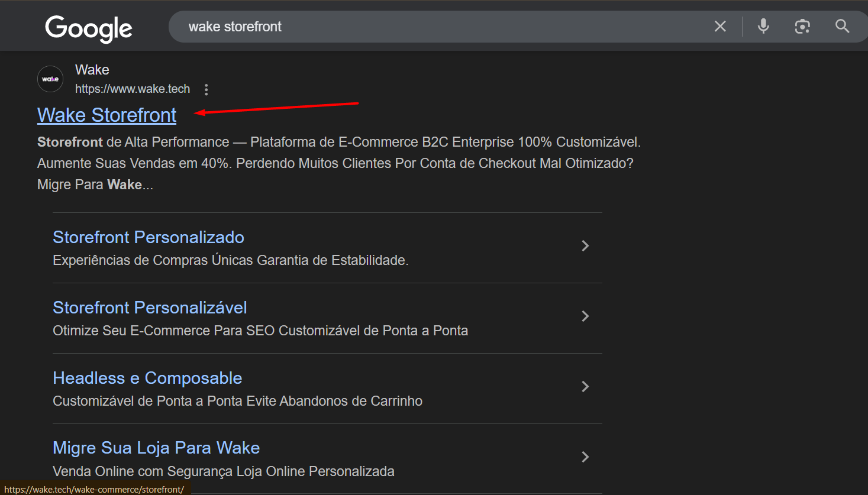Clear the search box with X icon
This screenshot has height=495, width=868.
tap(720, 26)
